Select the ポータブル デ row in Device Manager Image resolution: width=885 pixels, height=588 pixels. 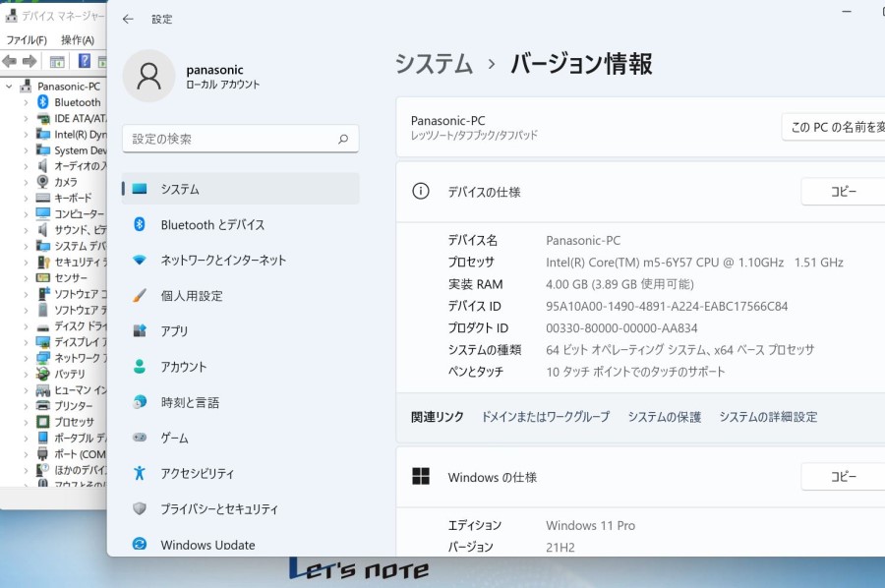[x=72, y=438]
